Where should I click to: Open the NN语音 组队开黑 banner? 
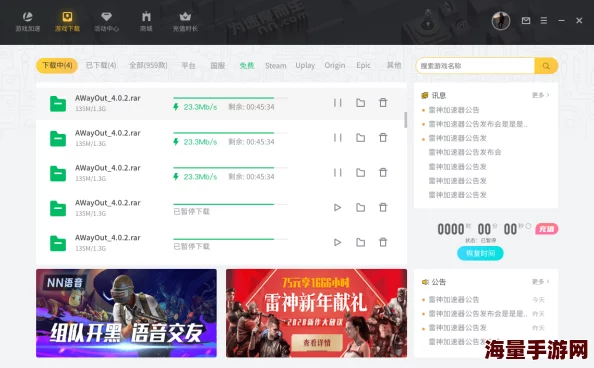pos(127,313)
